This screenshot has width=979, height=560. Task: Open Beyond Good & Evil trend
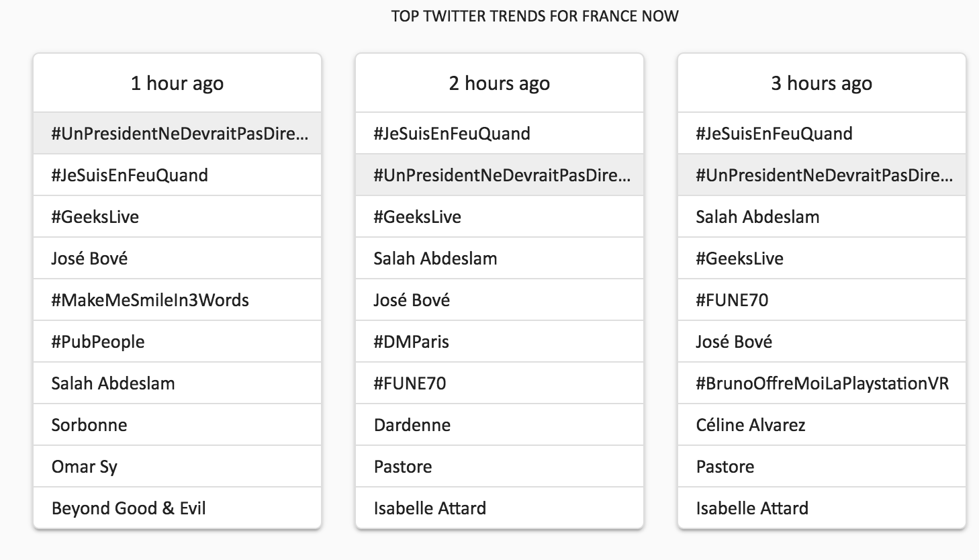(129, 508)
